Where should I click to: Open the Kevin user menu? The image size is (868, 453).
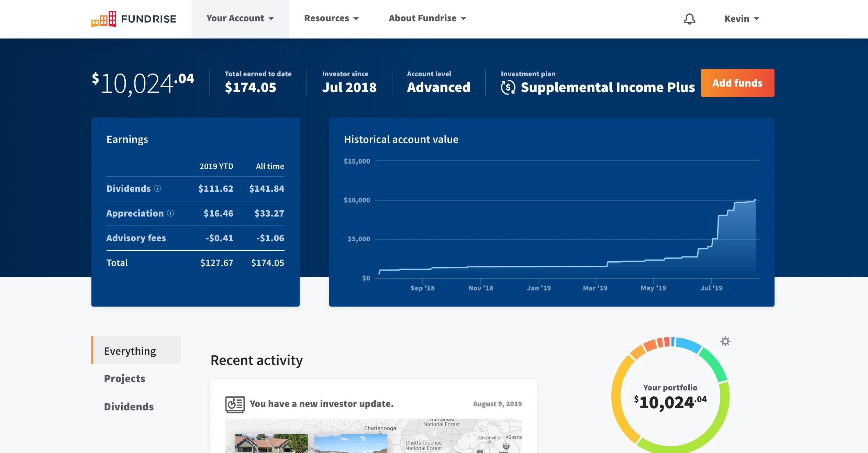tap(742, 19)
